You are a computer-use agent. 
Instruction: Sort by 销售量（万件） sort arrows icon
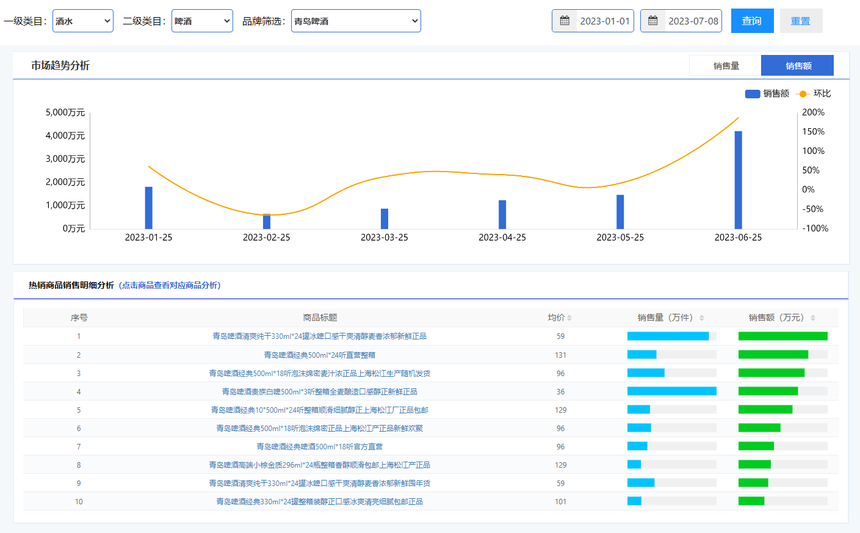[x=701, y=318]
